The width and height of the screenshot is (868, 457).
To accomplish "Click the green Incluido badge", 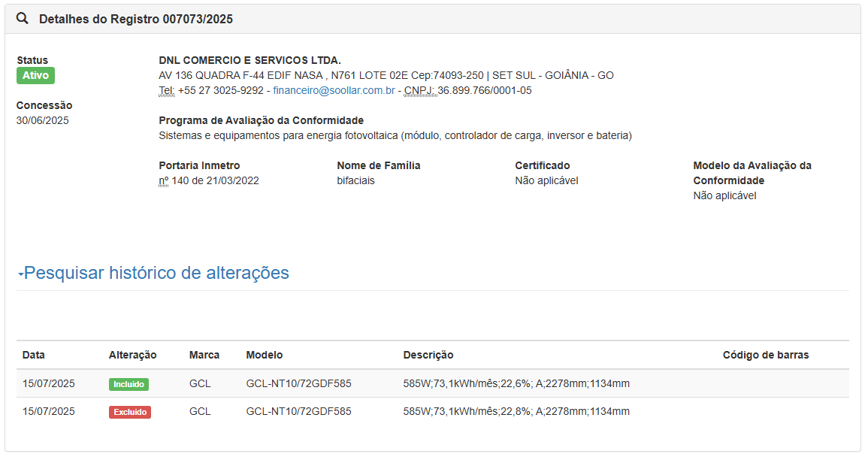I will click(129, 384).
